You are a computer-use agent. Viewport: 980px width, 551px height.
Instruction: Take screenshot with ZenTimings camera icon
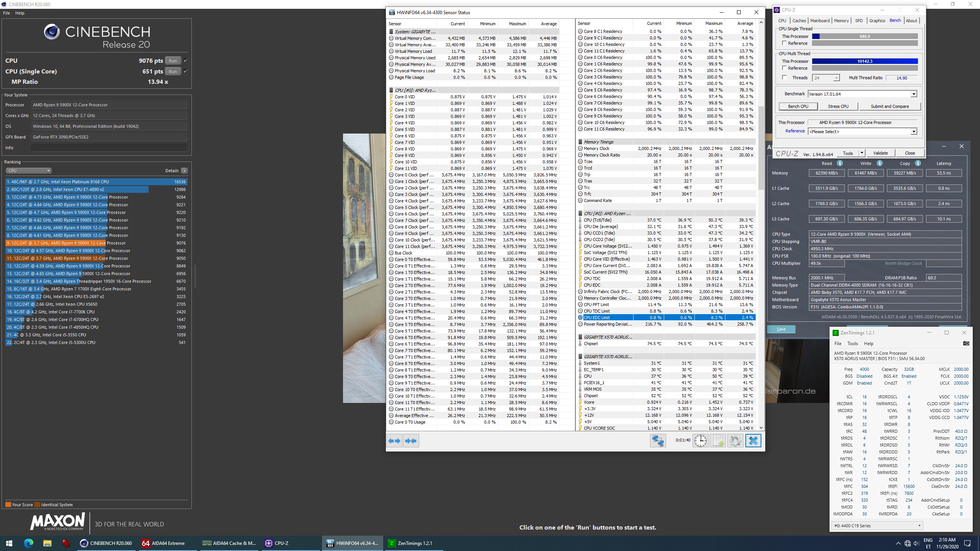click(966, 343)
